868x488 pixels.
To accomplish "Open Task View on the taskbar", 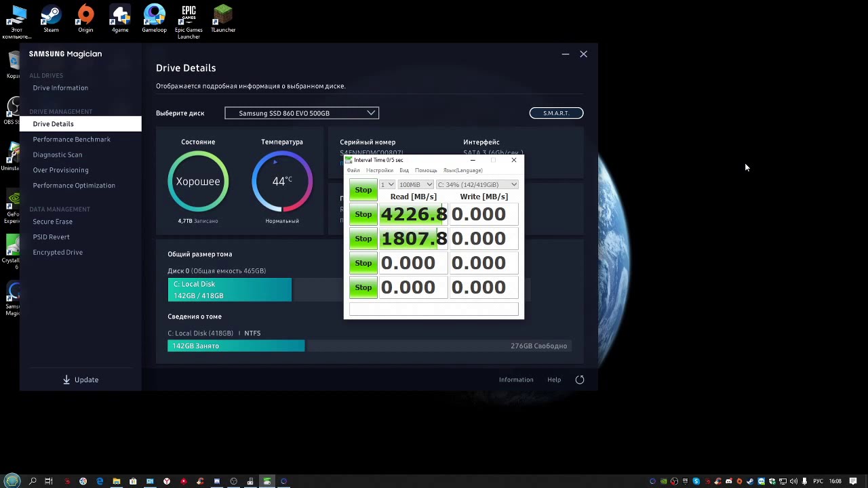I will [49, 481].
